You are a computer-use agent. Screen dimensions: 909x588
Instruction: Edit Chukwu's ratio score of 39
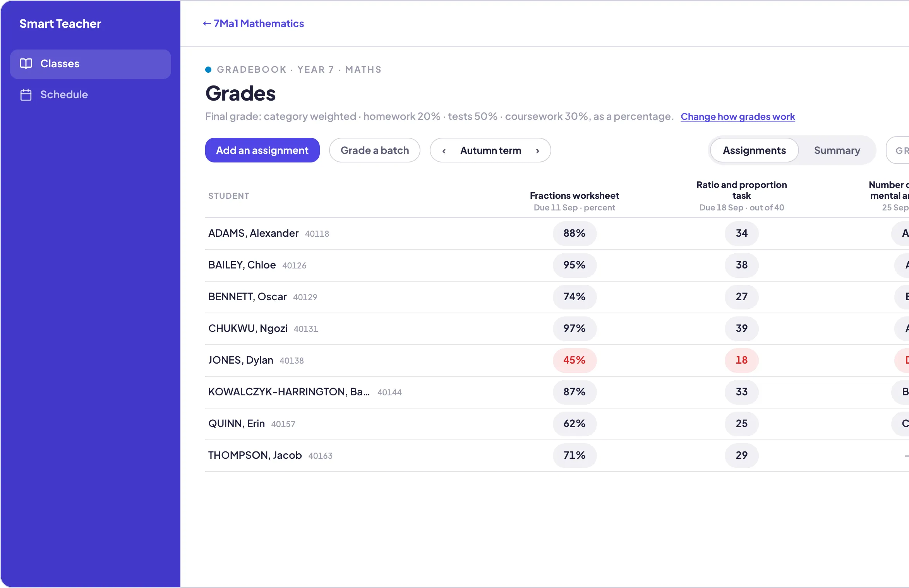(742, 328)
